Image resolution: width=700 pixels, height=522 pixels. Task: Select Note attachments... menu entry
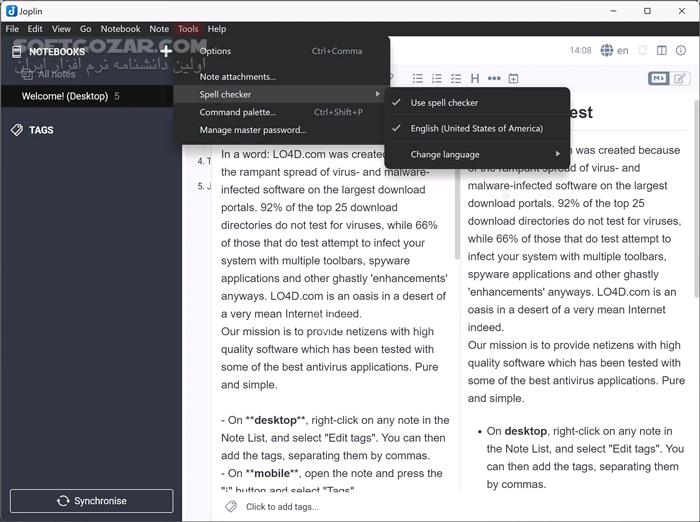pos(279,77)
